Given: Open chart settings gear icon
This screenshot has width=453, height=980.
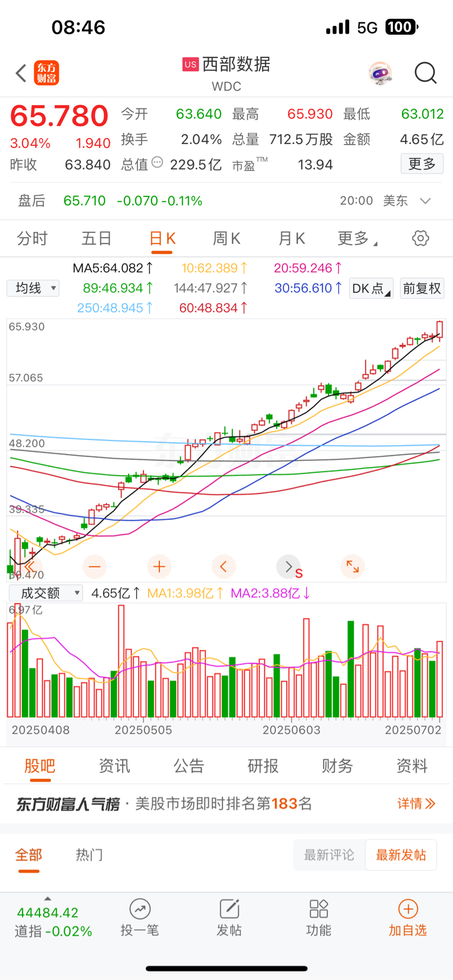Looking at the screenshot, I should point(421,238).
